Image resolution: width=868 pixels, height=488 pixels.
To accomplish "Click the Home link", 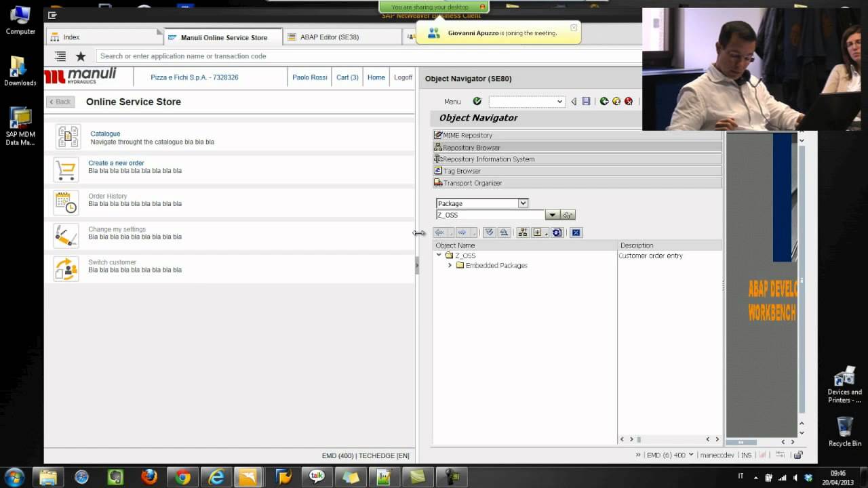I will (x=376, y=77).
